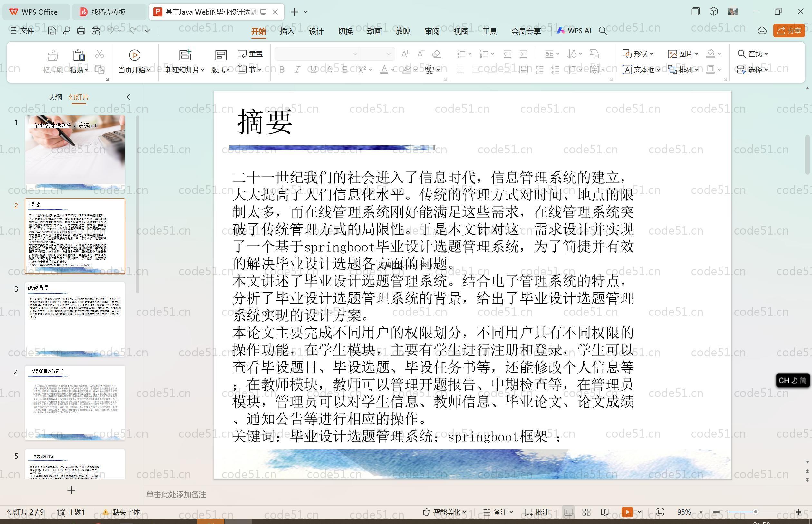Viewport: 812px width, 524px height.
Task: Click the ribbon search magnifier icon
Action: (x=603, y=31)
